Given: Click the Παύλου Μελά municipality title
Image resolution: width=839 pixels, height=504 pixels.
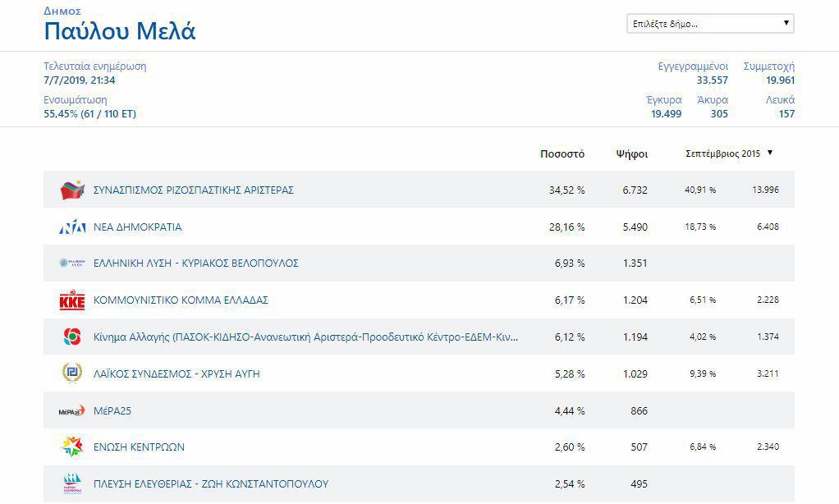Looking at the screenshot, I should point(120,32).
